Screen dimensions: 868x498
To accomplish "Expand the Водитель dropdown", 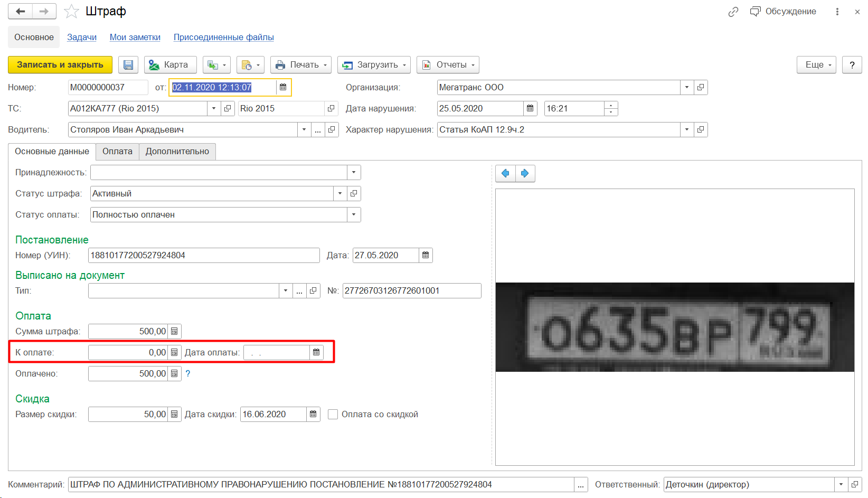I will tap(304, 130).
